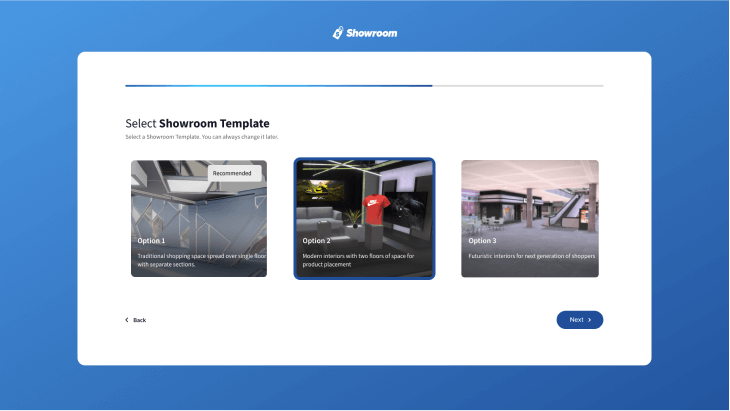Click the Showroom wordmark text
Image resolution: width=730 pixels, height=411 pixels.
tap(372, 33)
